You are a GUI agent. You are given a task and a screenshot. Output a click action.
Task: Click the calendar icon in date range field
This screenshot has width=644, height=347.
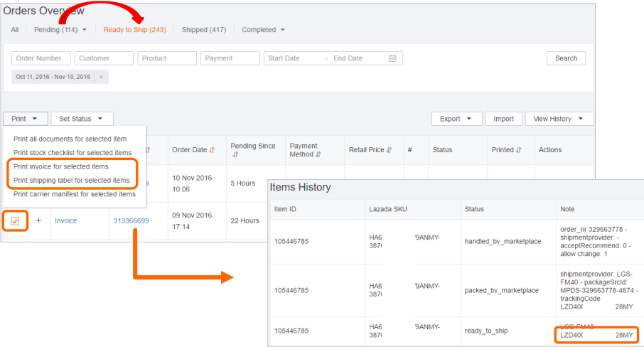tap(392, 58)
